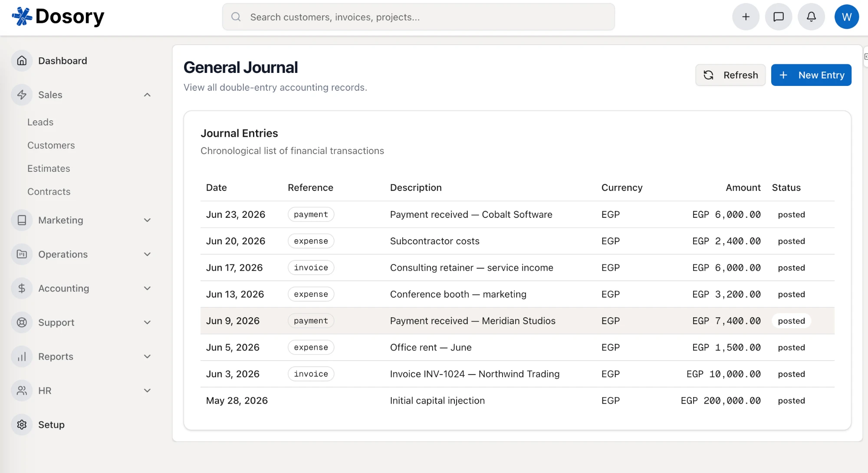Click the amount EGP 200,000.00
Image resolution: width=868 pixels, height=473 pixels.
[x=720, y=401]
